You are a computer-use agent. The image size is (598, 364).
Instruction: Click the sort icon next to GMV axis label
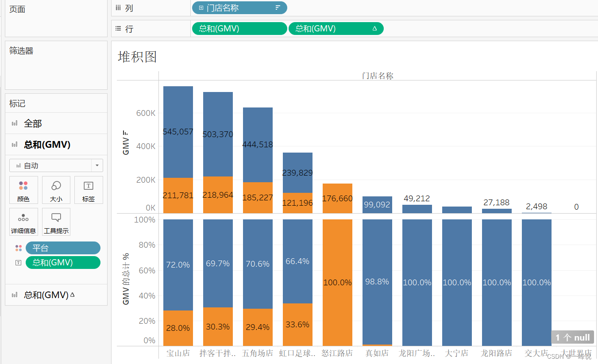(126, 133)
